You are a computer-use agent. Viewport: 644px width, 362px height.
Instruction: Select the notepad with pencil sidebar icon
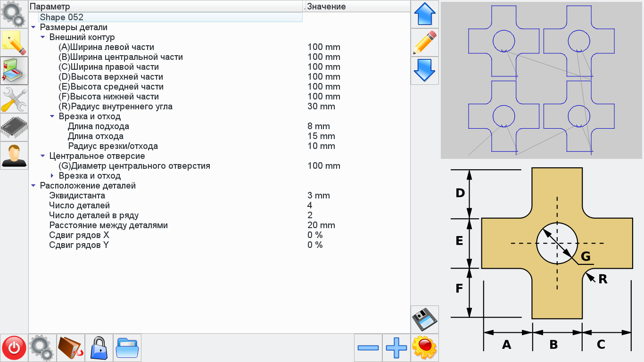click(14, 42)
